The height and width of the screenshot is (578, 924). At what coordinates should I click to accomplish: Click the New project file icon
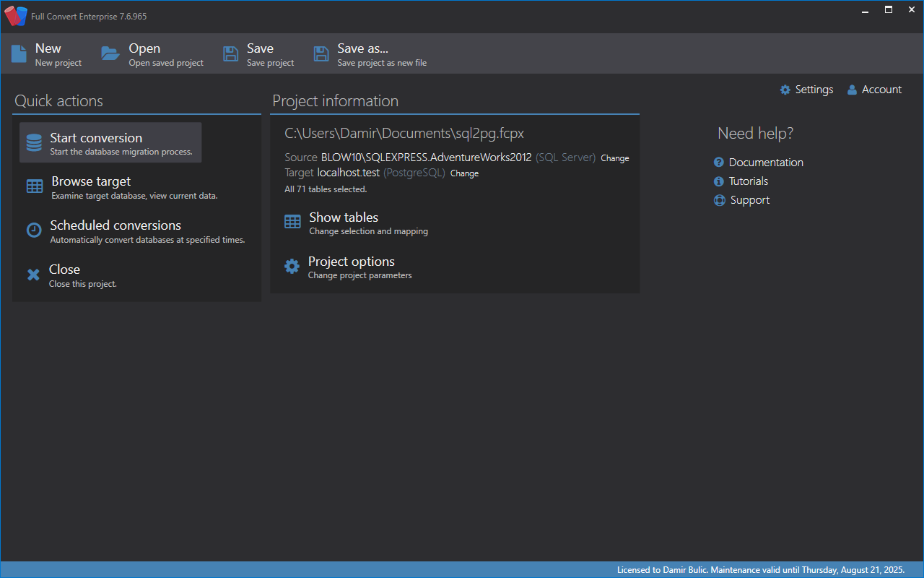click(19, 54)
